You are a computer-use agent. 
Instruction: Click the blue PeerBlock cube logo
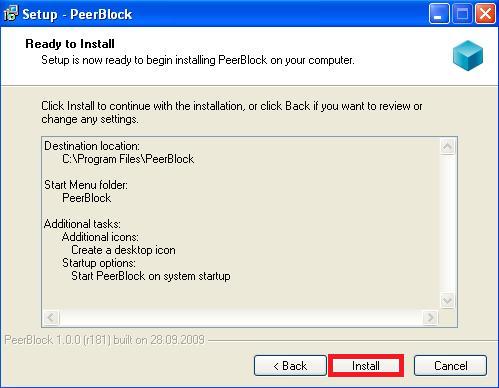tap(468, 55)
